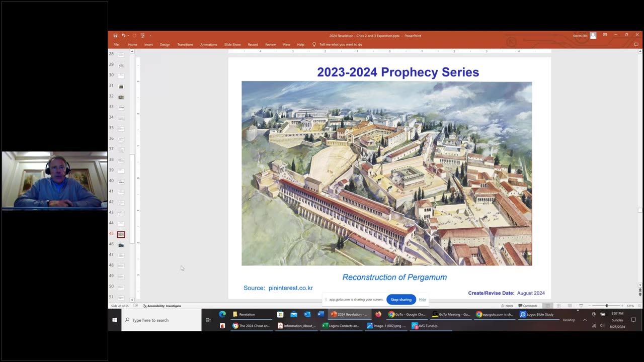
Task: Open the Review ribbon tab
Action: [271, 44]
